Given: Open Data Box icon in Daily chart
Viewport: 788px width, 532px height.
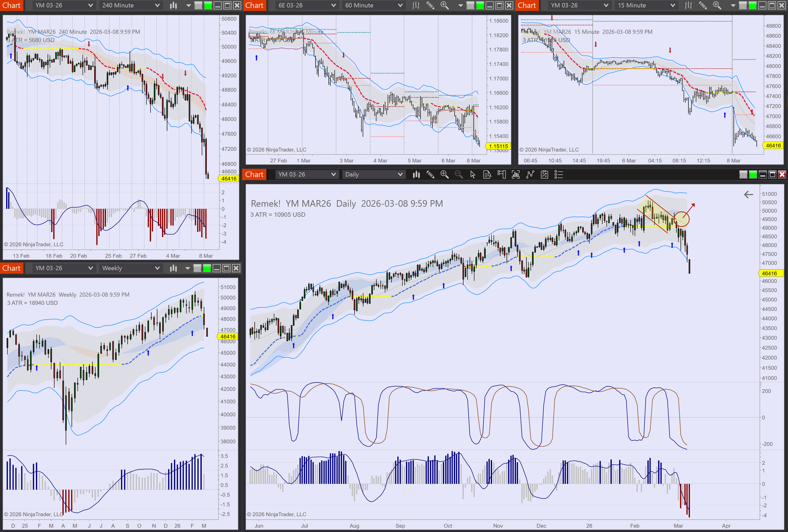Looking at the screenshot, I should coord(487,175).
